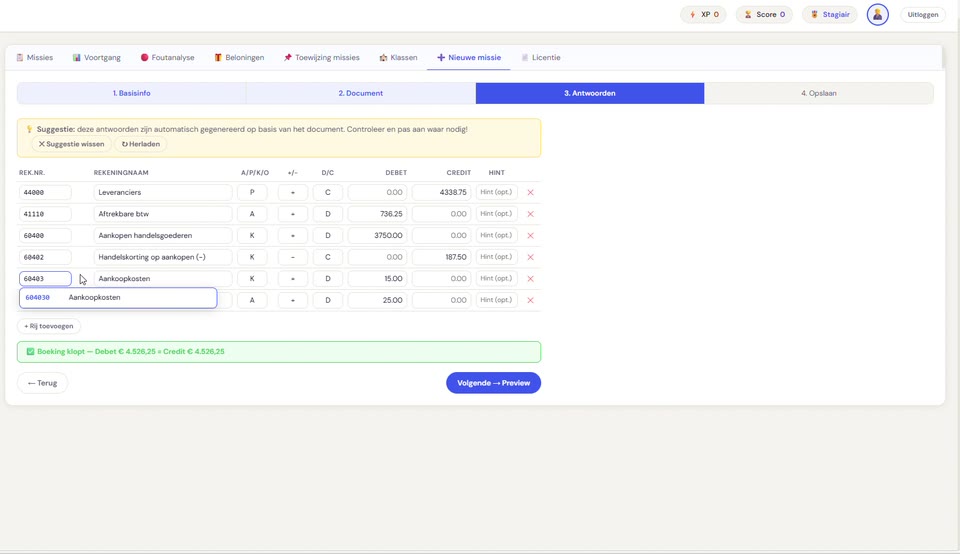Open +/- selector of Handelskorting row
The height and width of the screenshot is (554, 960).
pos(293,257)
